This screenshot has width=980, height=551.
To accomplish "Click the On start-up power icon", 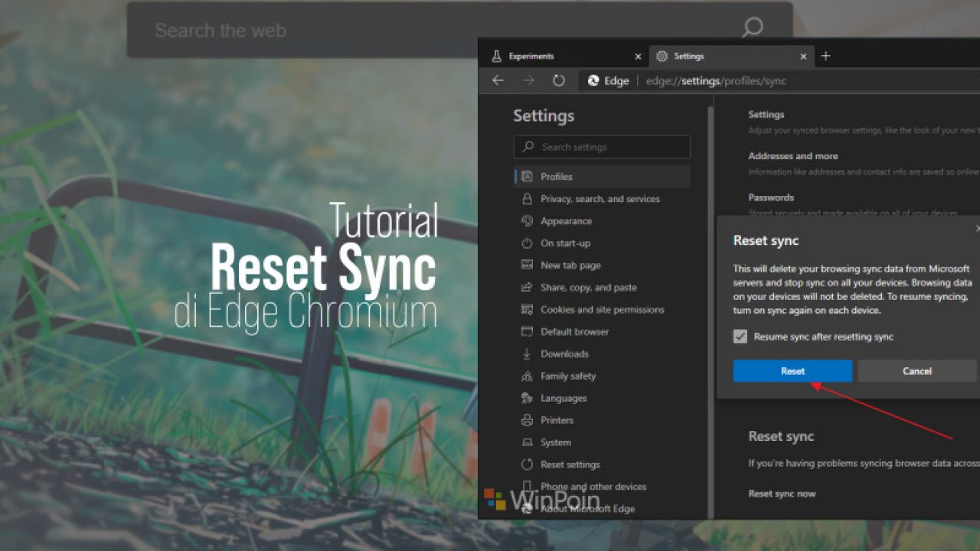I will [527, 243].
